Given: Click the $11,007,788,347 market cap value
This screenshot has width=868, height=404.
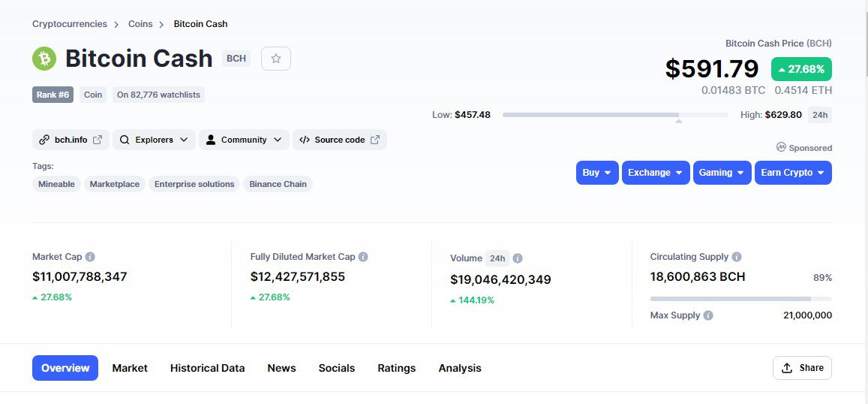Looking at the screenshot, I should click(x=80, y=276).
